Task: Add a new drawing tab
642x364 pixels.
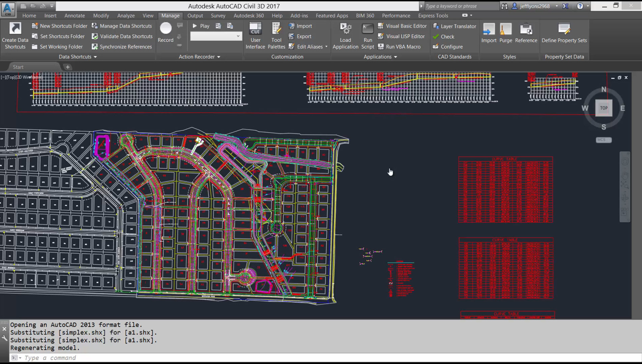Action: point(67,67)
